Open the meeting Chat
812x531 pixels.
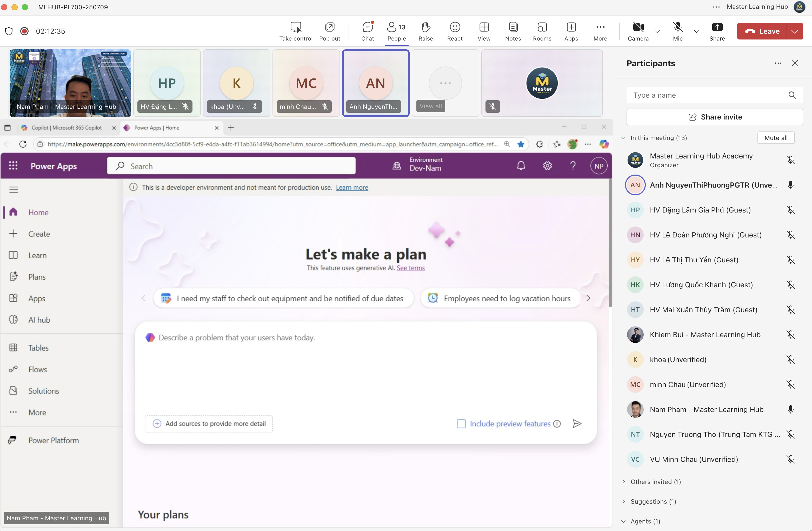coord(368,31)
